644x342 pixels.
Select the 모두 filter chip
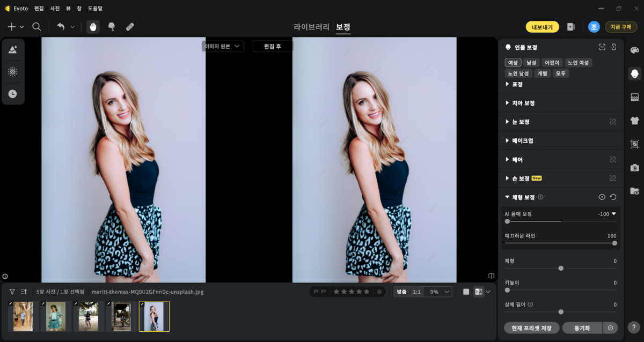[561, 73]
